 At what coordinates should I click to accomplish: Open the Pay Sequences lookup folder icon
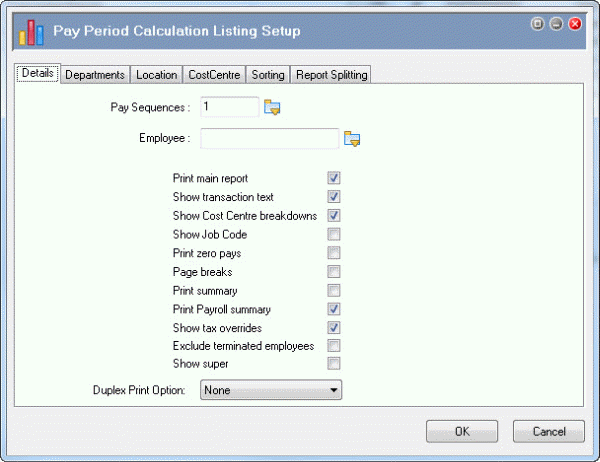pos(272,108)
